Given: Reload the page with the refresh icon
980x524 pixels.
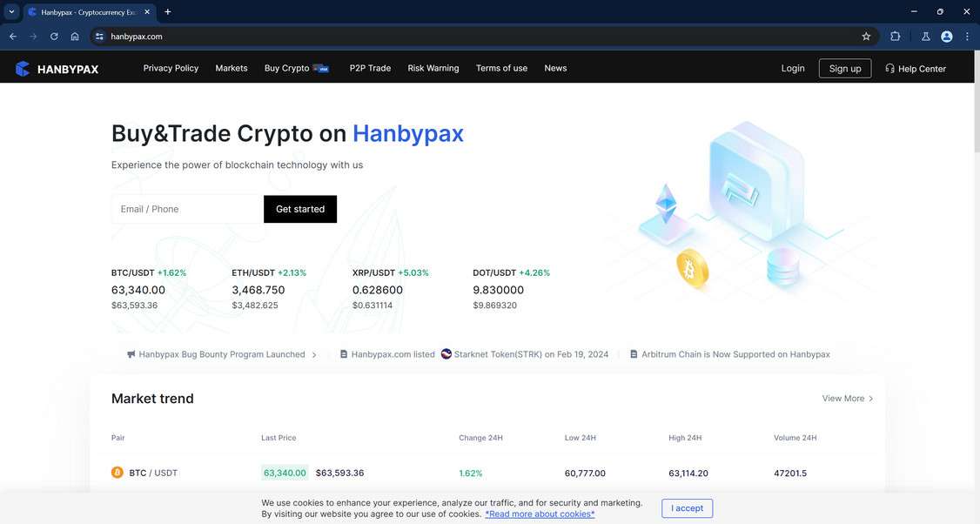Looking at the screenshot, I should tap(54, 37).
